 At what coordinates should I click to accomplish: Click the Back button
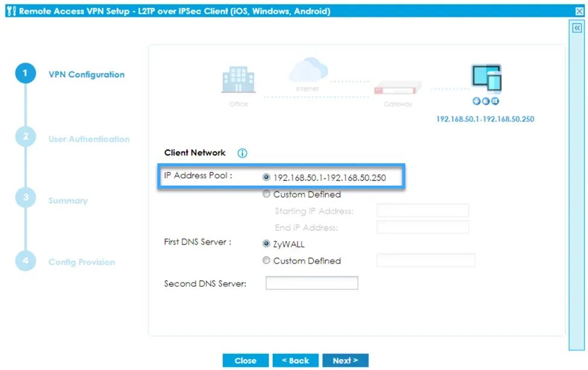(x=296, y=360)
